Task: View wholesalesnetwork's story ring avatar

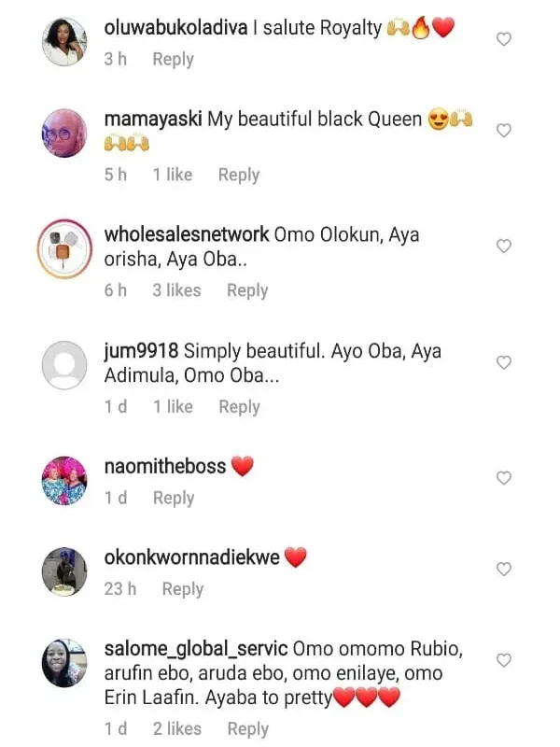Action: coord(64,248)
